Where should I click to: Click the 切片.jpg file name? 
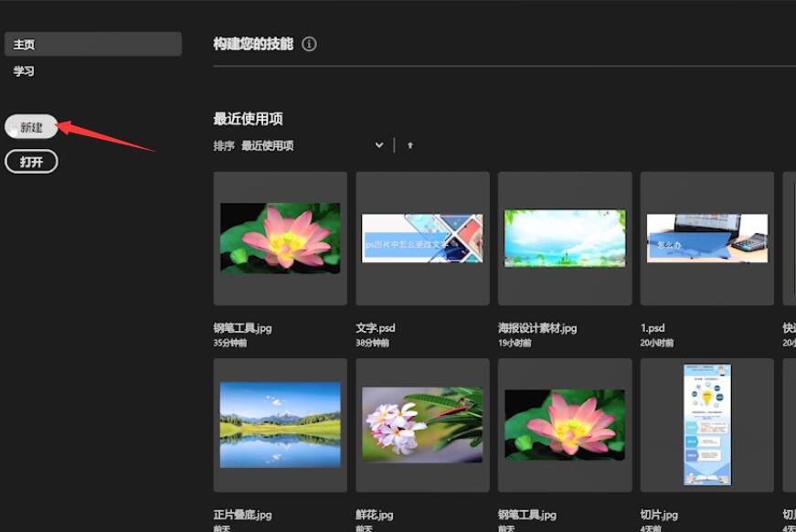(x=659, y=515)
